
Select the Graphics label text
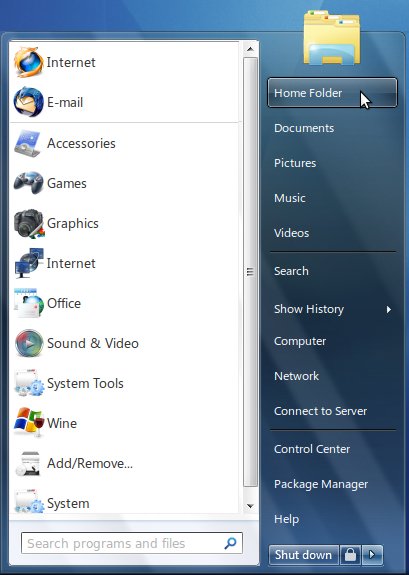(73, 223)
